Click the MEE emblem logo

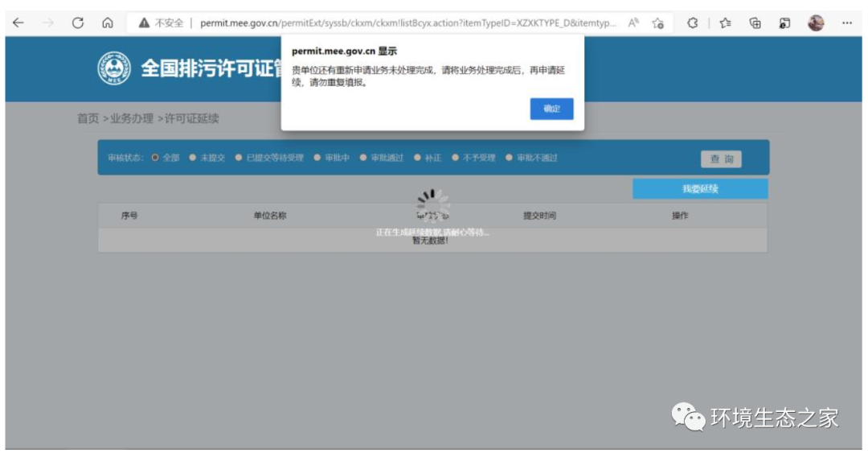(114, 68)
